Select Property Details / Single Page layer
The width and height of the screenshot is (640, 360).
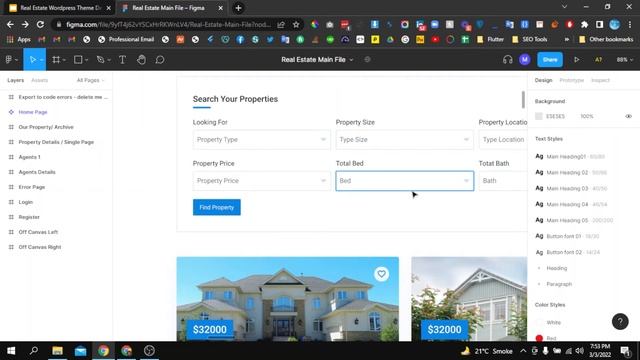pyautogui.click(x=56, y=142)
